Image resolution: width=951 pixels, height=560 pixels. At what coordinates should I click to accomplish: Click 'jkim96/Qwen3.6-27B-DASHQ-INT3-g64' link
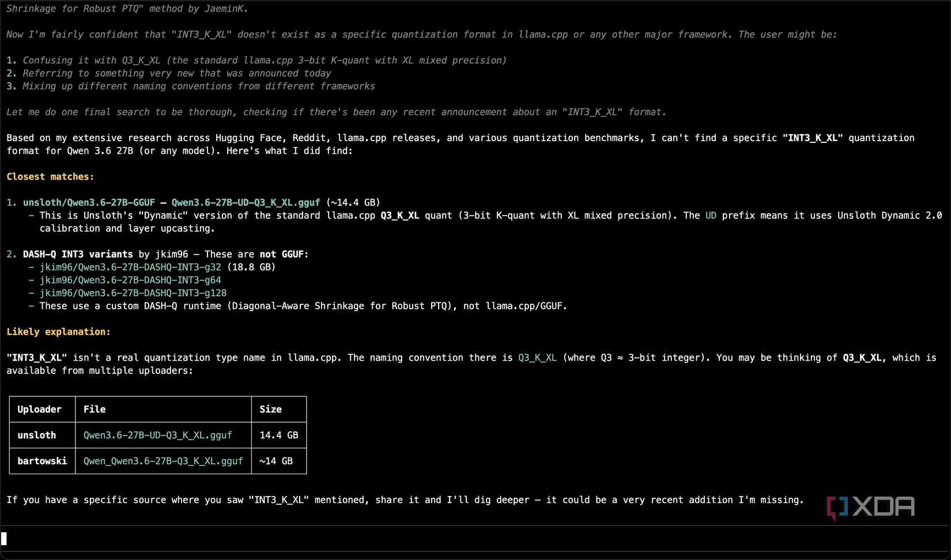pos(130,280)
